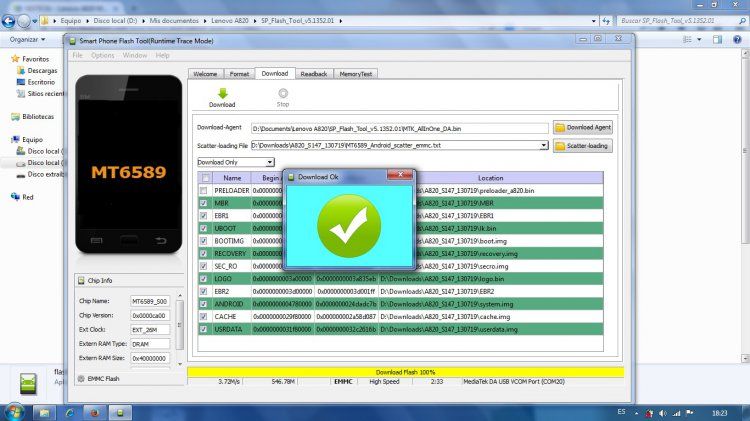Click the MT6589 phone image
Screen dimensions: 750x421
tap(129, 164)
